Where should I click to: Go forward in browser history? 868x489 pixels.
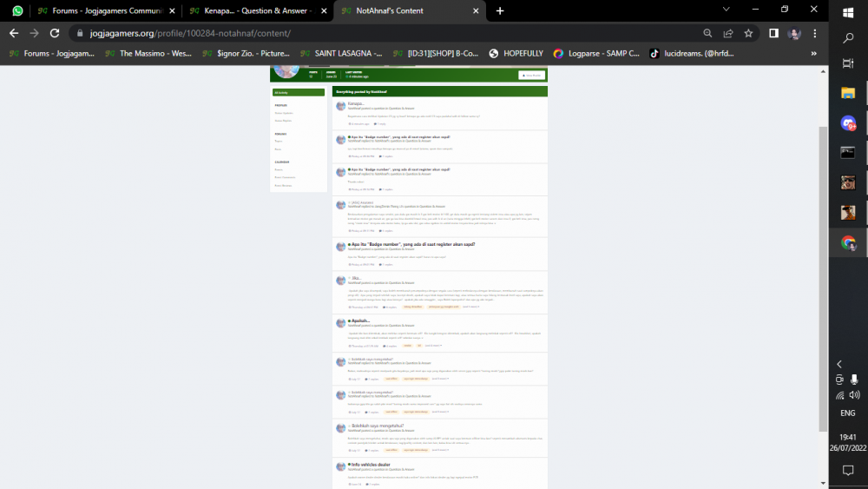click(x=35, y=33)
